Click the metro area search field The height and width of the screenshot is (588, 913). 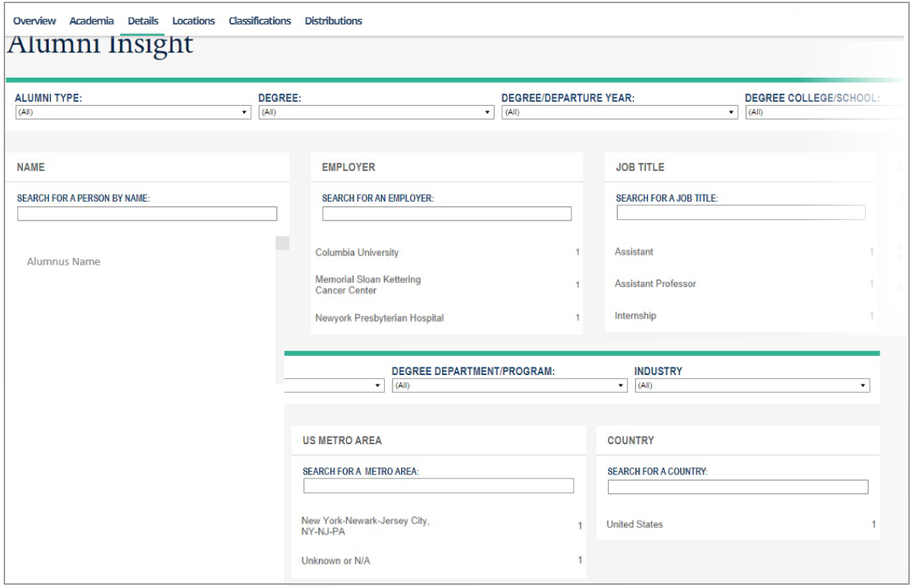[438, 486]
